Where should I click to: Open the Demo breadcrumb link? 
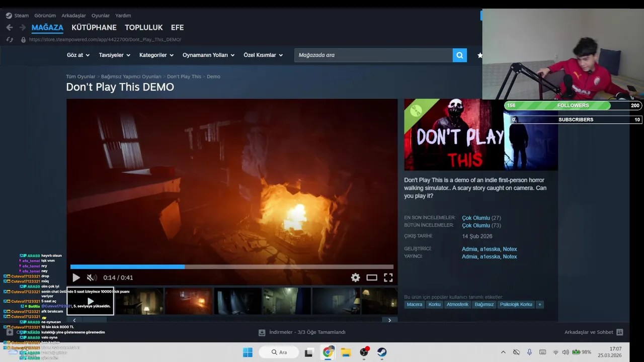point(213,76)
